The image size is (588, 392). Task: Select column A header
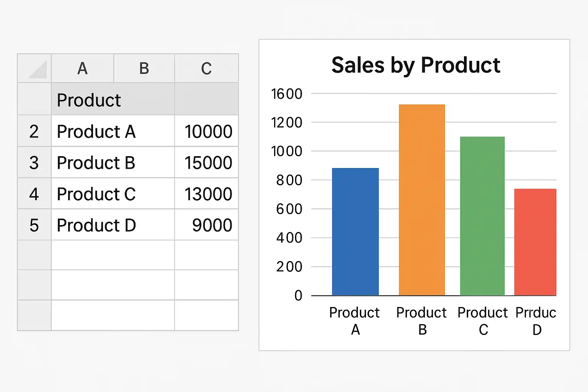coord(82,69)
